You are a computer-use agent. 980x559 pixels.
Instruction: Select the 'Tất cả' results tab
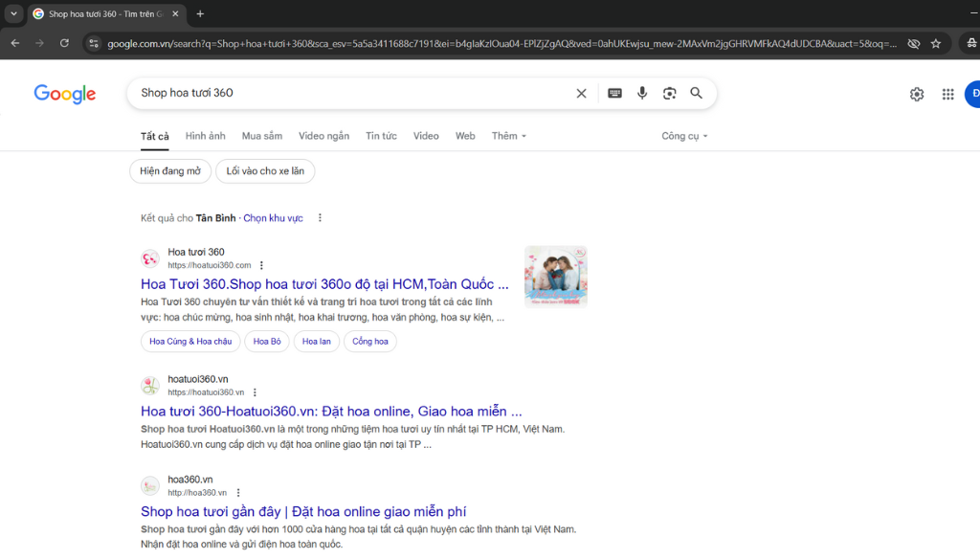pos(154,136)
